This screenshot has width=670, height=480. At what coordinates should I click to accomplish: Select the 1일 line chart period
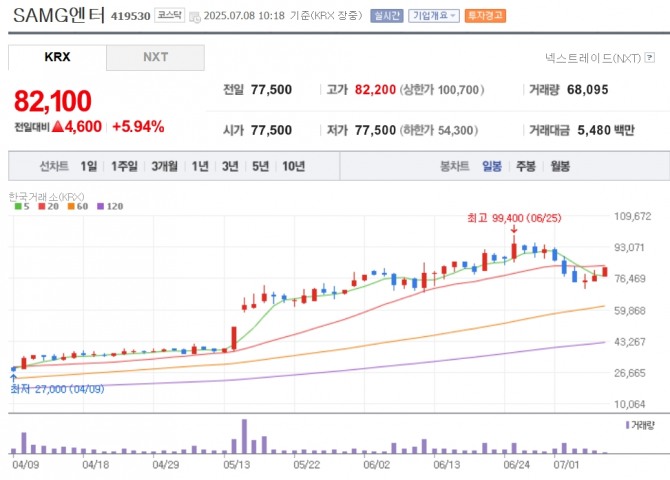pos(88,166)
